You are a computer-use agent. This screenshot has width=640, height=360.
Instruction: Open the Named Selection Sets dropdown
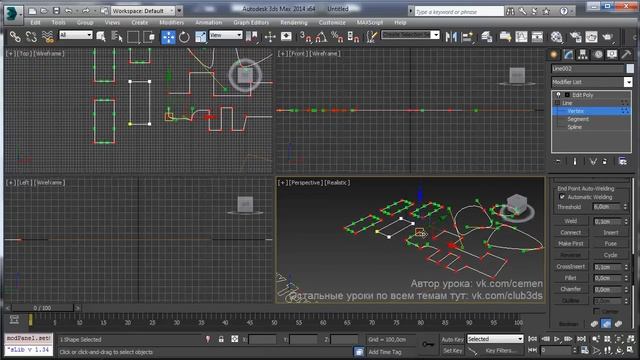(410, 35)
